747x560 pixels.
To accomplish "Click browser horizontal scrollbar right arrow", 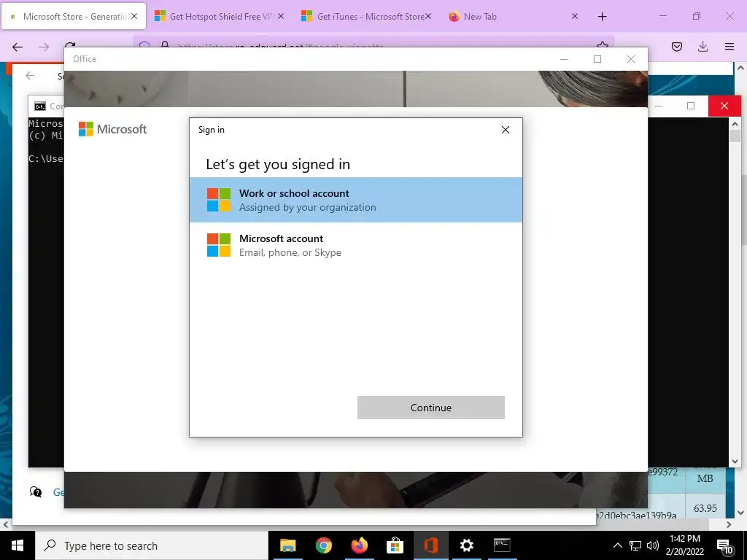I will [x=729, y=525].
